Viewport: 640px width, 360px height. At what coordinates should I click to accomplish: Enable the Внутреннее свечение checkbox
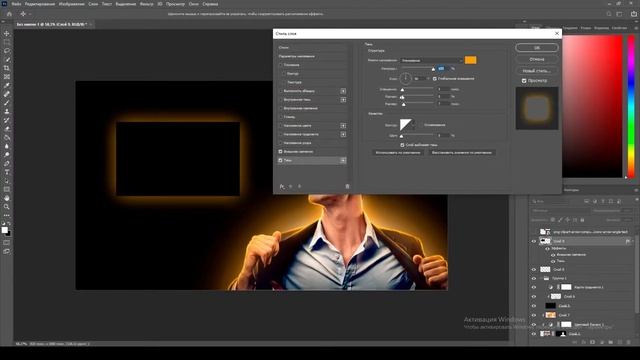click(280, 108)
